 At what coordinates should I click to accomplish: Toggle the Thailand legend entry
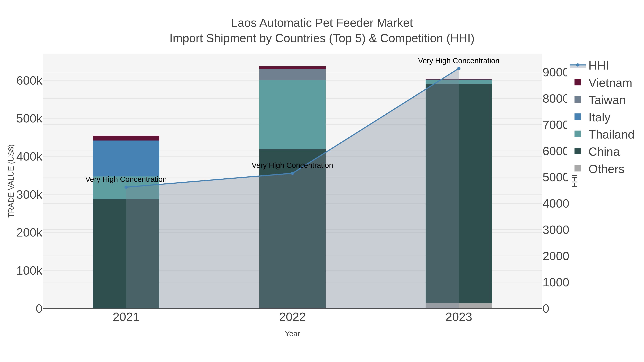click(x=604, y=135)
